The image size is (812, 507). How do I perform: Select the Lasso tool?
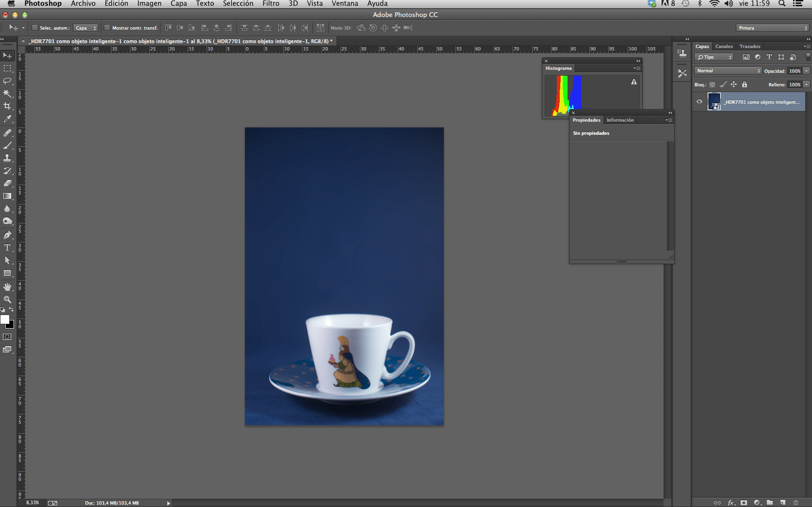(7, 80)
